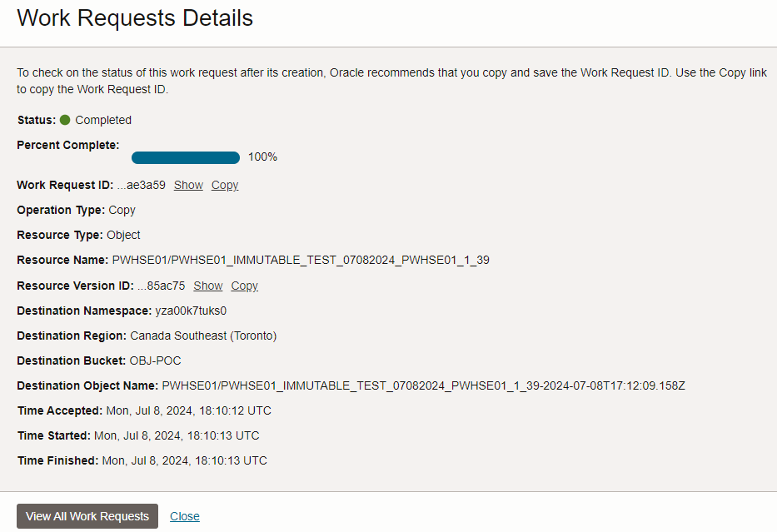Select the Resource Name value text
The image size is (777, 532).
(x=301, y=260)
